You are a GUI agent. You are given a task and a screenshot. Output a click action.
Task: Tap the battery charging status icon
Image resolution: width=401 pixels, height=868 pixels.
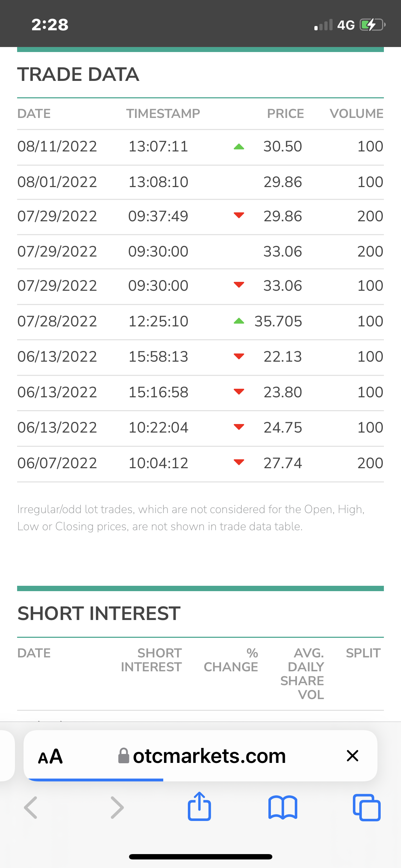[x=372, y=25]
